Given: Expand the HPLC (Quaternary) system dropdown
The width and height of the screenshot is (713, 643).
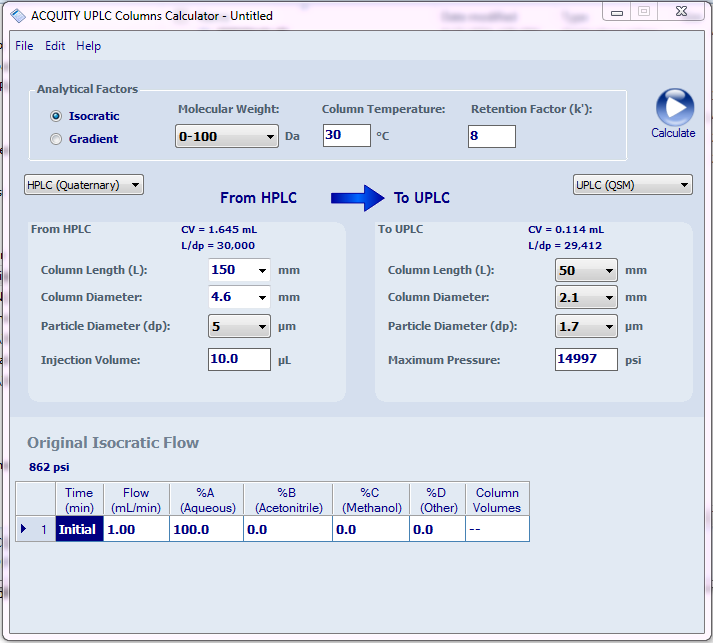Looking at the screenshot, I should pos(84,184).
